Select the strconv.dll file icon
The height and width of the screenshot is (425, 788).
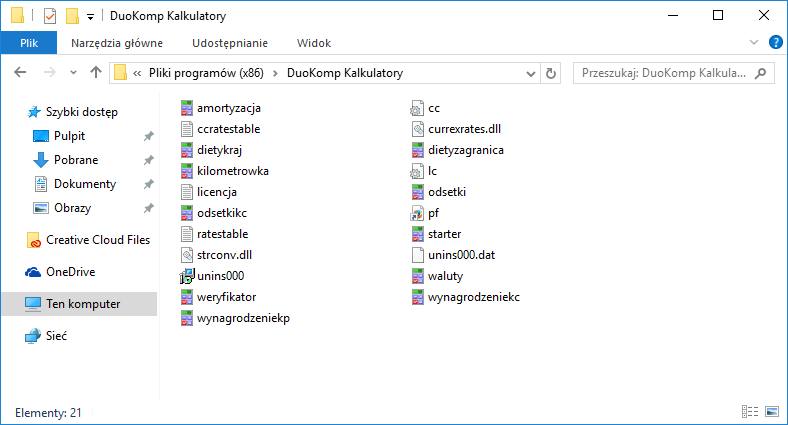[187, 256]
